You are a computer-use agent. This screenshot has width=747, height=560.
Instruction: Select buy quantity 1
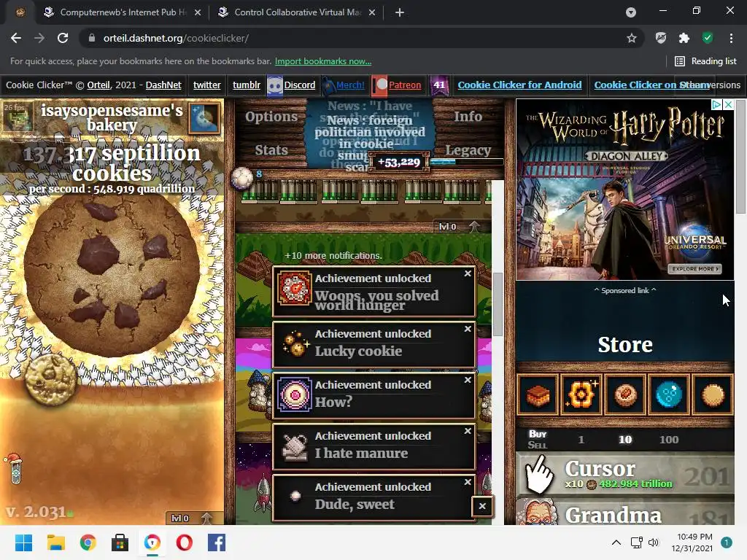(581, 440)
